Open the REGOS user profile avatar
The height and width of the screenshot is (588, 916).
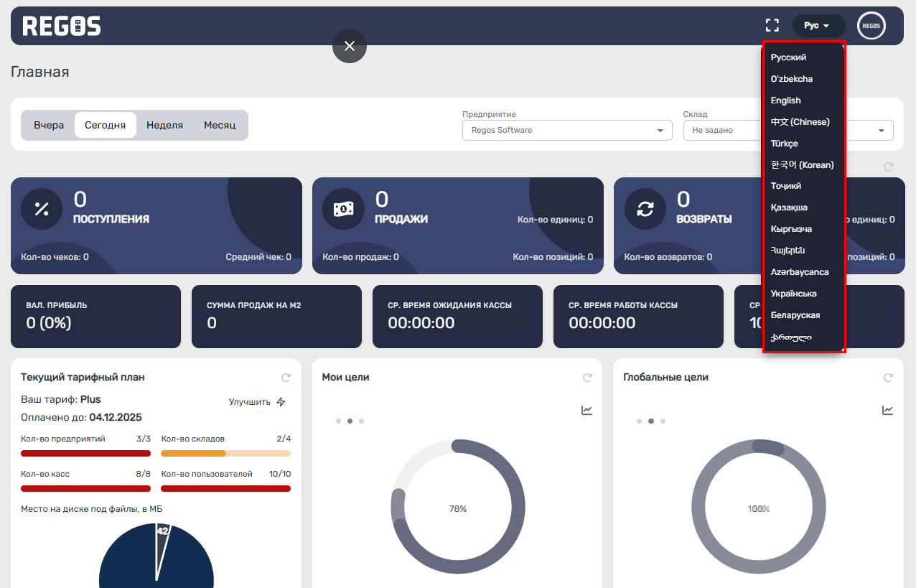871,26
